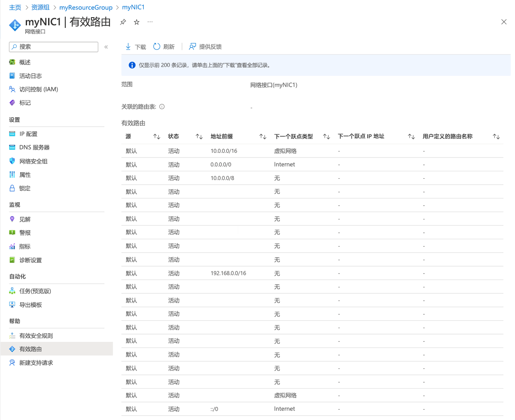Image resolution: width=515 pixels, height=420 pixels.
Task: Pin the 有效路由 page to dashboard
Action: 123,21
